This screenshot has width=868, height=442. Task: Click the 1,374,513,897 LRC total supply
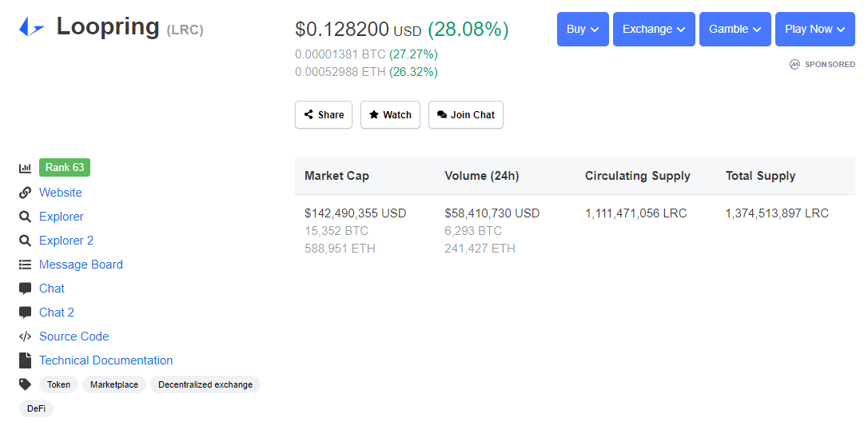pos(777,213)
